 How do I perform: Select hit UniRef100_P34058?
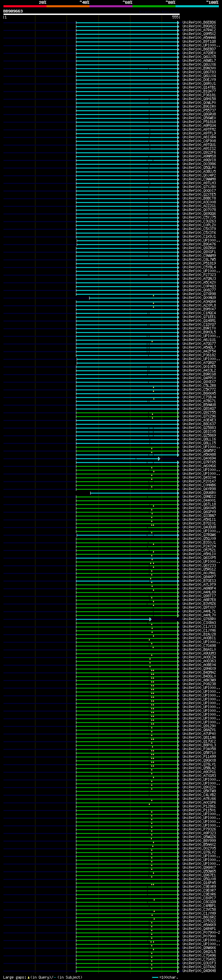click(x=199, y=749)
